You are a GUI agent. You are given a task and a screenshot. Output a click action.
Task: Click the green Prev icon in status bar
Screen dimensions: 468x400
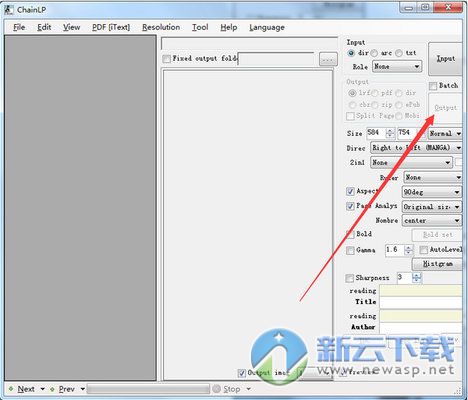tap(52, 389)
